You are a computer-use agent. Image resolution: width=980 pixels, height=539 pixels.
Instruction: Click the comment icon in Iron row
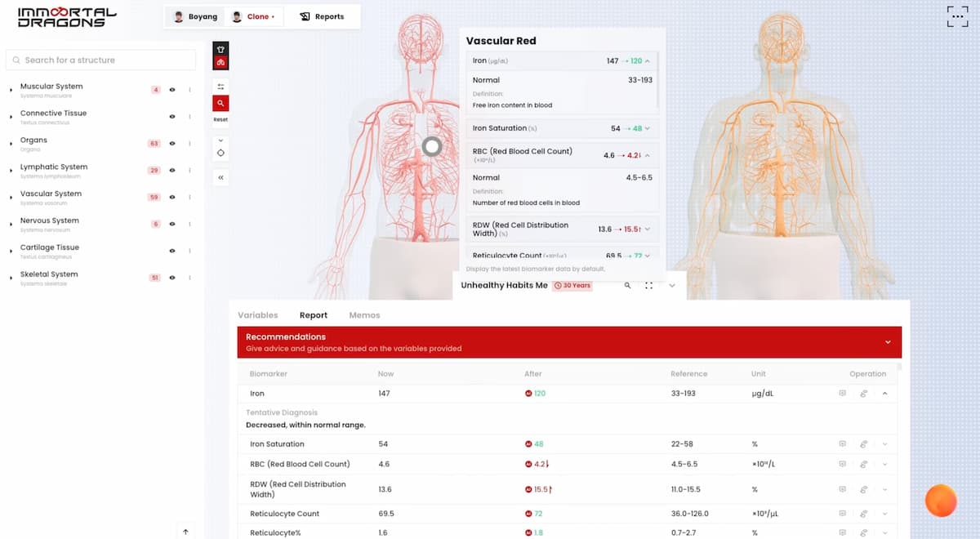[842, 394]
